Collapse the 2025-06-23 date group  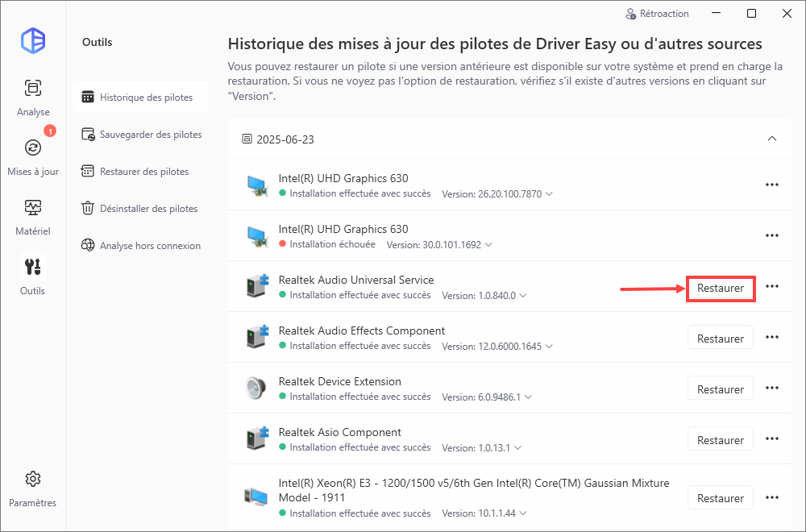(772, 139)
